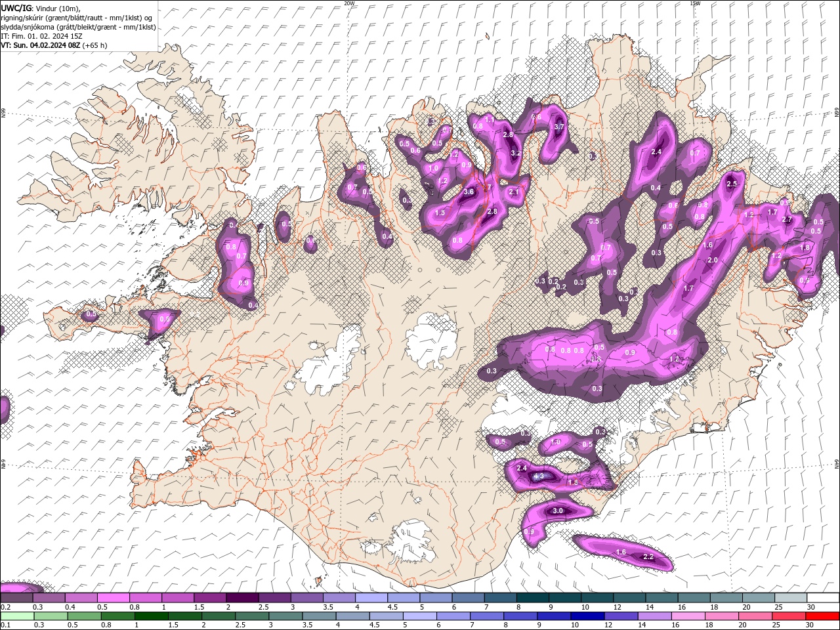
Task: Click the 2.1 snowfall value in the north
Action: (x=514, y=192)
